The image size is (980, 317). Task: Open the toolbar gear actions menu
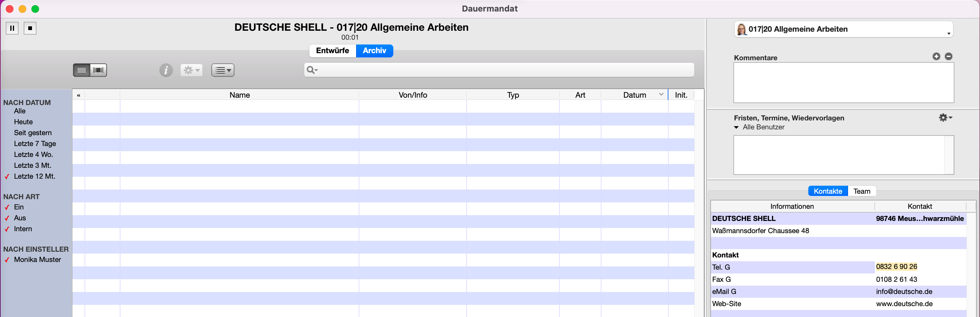(192, 70)
